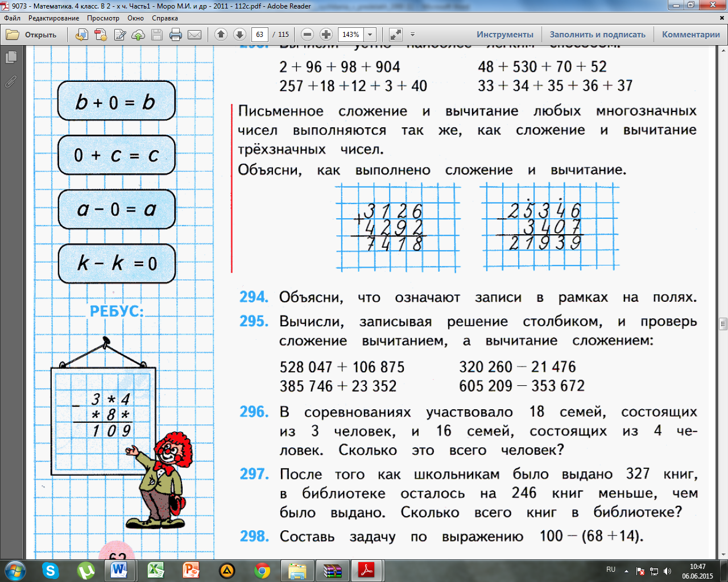
Task: Open the Комментарии pane
Action: 691,35
